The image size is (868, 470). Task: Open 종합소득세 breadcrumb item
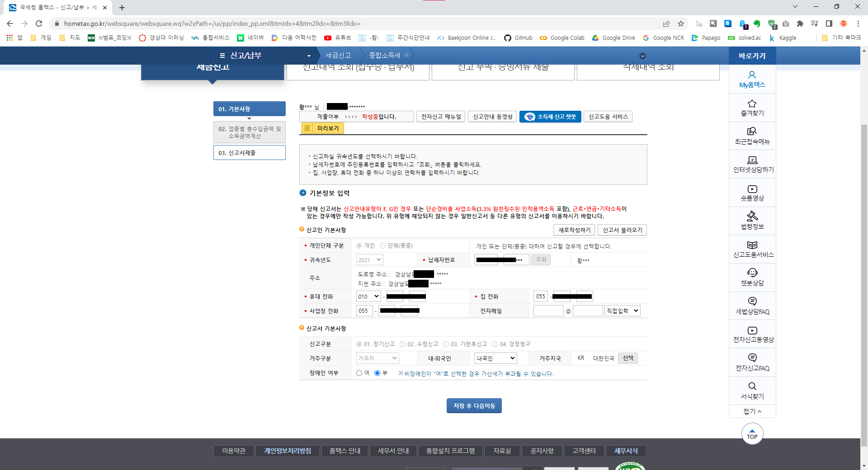[384, 55]
